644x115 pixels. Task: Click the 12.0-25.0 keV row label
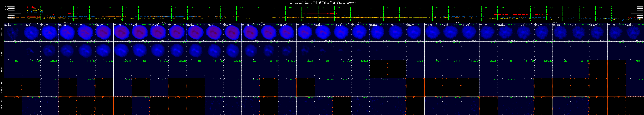(2, 69)
